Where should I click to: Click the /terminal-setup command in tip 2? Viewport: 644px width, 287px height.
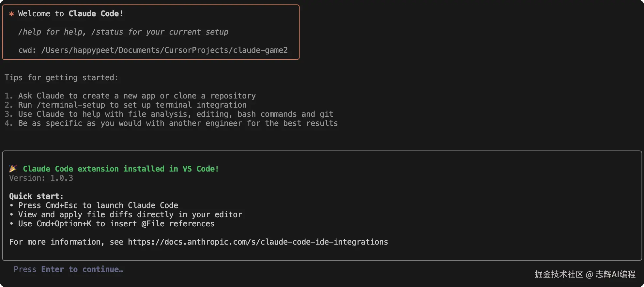(71, 105)
